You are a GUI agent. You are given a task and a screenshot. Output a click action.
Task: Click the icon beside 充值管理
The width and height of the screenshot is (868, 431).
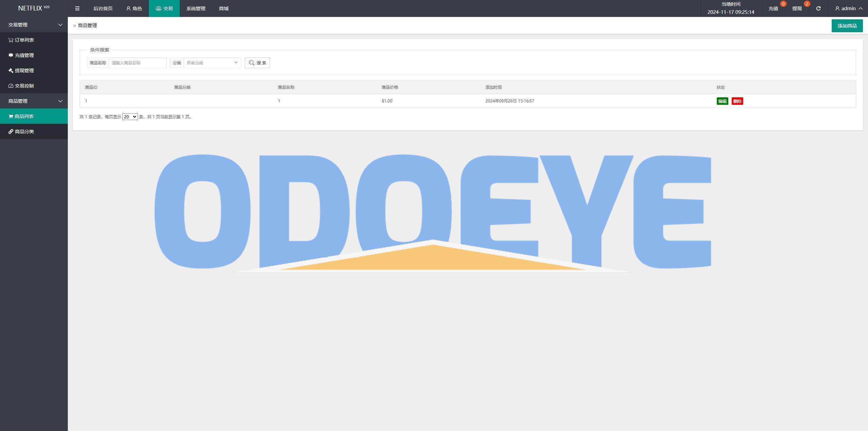(x=11, y=55)
